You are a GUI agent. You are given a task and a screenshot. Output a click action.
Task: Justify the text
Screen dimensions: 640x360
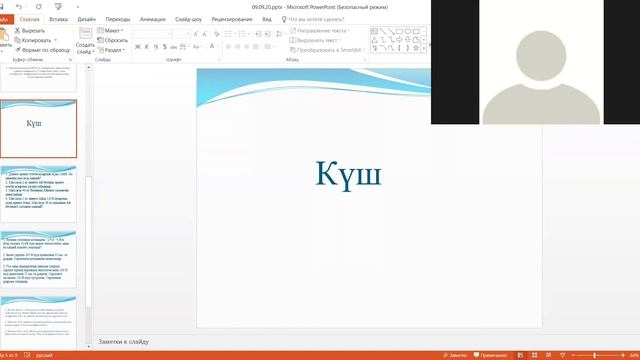[256, 47]
